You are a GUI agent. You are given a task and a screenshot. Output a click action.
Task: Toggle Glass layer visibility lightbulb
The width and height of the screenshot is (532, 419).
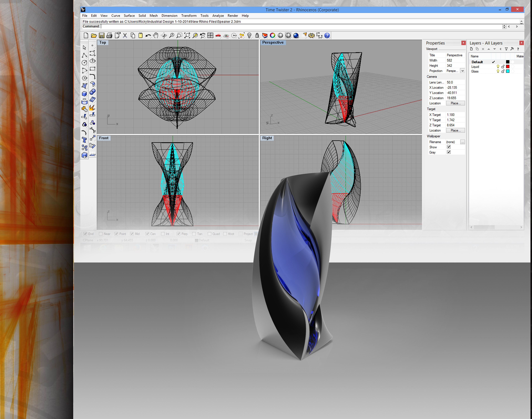click(498, 71)
